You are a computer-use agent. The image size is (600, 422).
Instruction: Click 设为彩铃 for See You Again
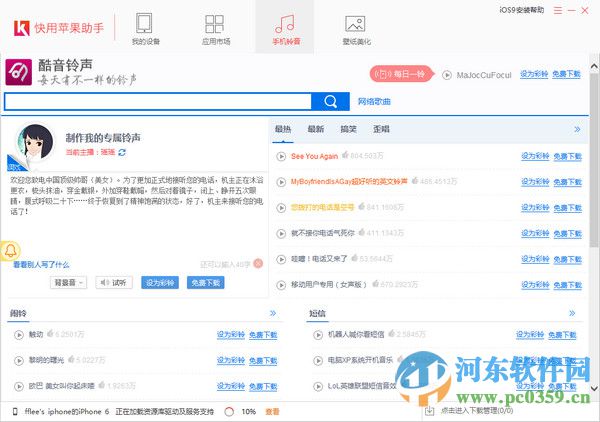pyautogui.click(x=535, y=156)
